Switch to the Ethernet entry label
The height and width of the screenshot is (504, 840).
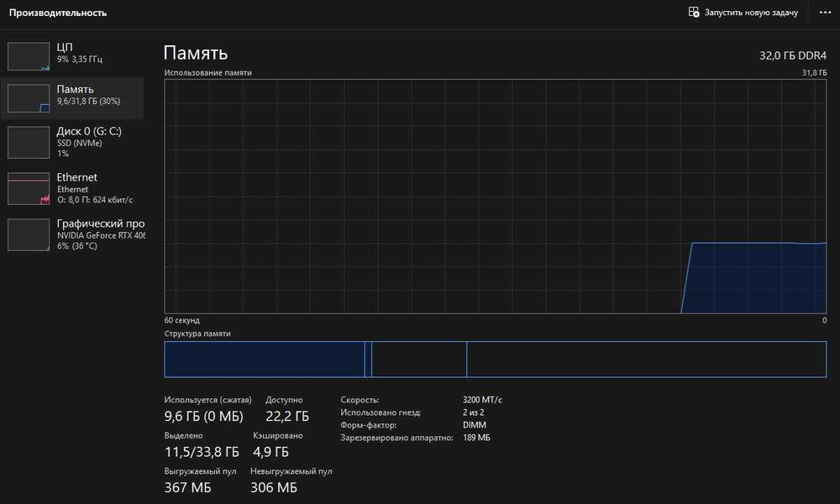[x=77, y=177]
